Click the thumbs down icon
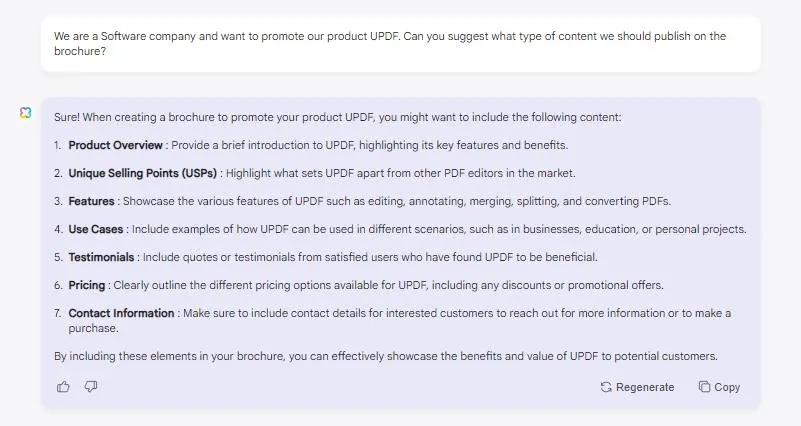Screen dimensions: 801x426 [x=91, y=387]
